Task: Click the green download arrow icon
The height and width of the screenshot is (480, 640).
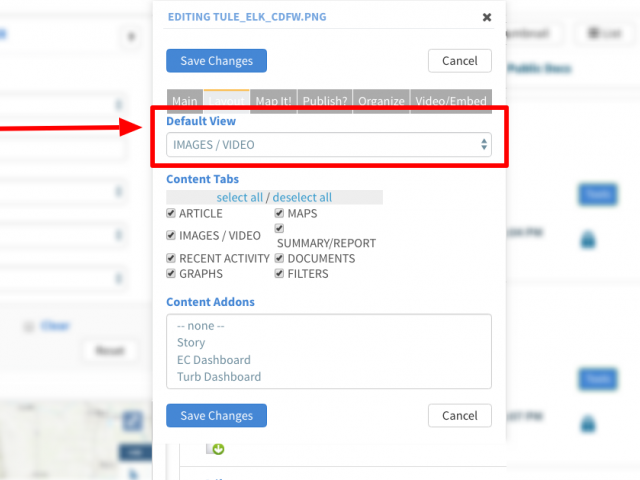Action: [x=219, y=449]
